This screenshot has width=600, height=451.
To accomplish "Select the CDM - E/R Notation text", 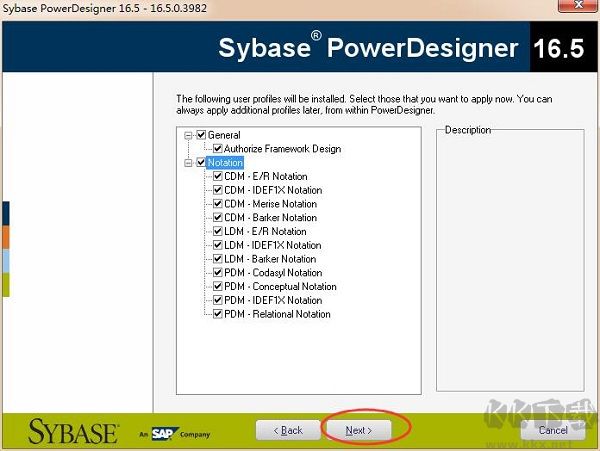I will click(x=266, y=176).
